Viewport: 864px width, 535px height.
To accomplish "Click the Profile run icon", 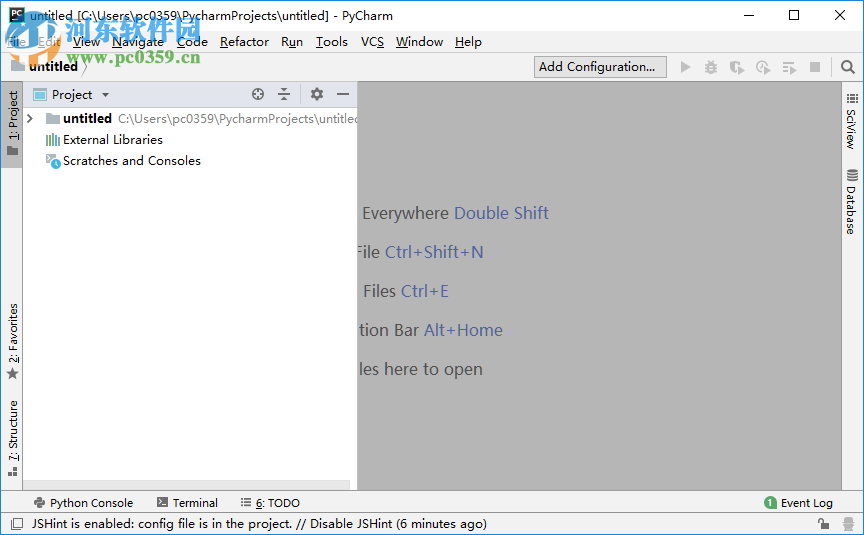I will tap(763, 67).
